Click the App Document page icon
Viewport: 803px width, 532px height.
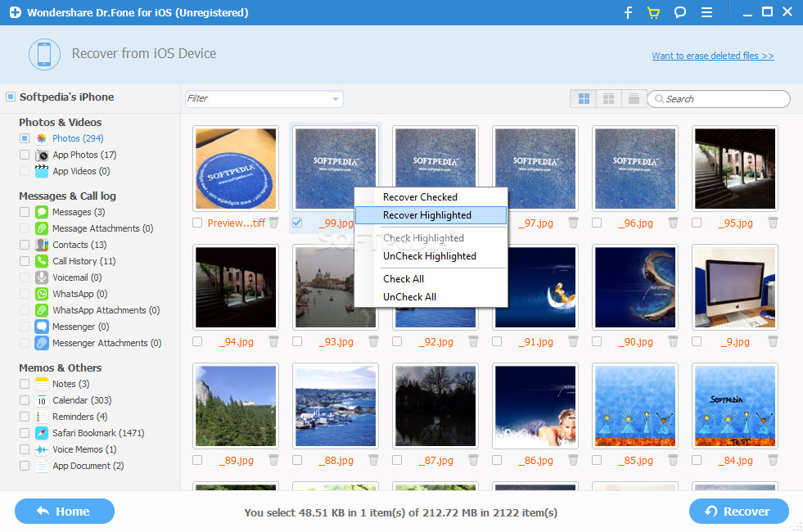42,466
